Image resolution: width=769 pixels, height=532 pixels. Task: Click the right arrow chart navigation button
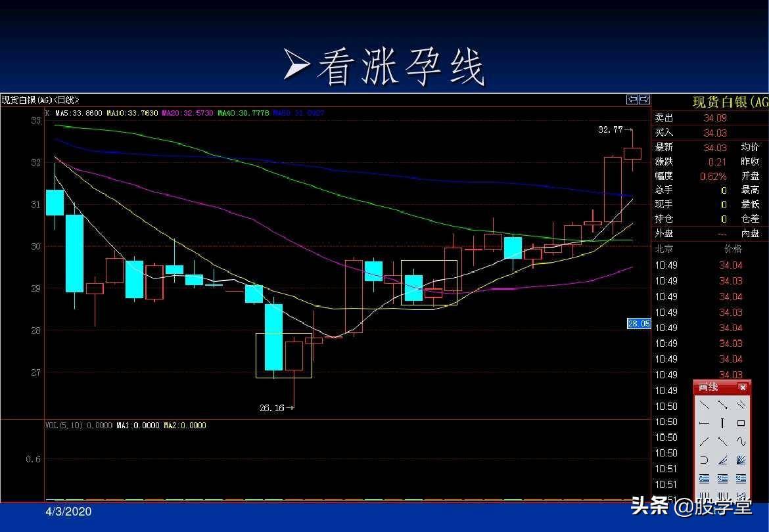[644, 99]
